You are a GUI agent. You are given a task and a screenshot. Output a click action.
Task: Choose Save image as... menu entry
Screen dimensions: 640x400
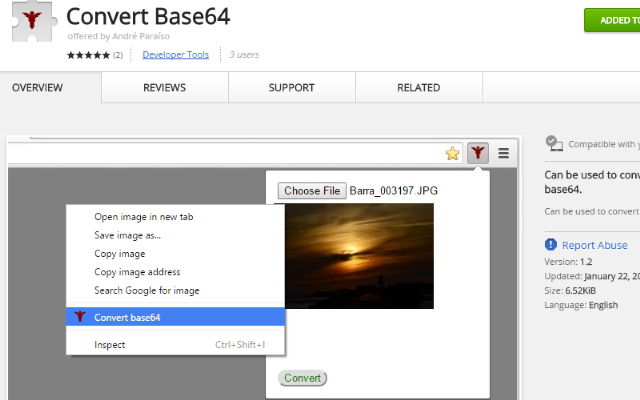pyautogui.click(x=176, y=235)
